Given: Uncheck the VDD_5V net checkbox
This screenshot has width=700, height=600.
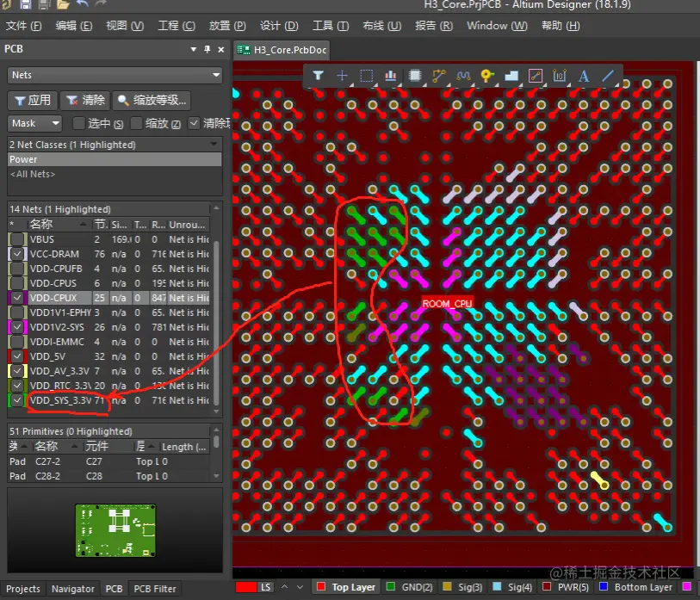Looking at the screenshot, I should point(17,356).
